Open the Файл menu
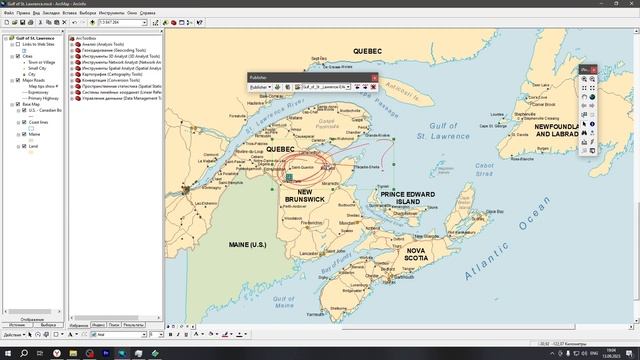The height and width of the screenshot is (360, 640). coord(9,13)
